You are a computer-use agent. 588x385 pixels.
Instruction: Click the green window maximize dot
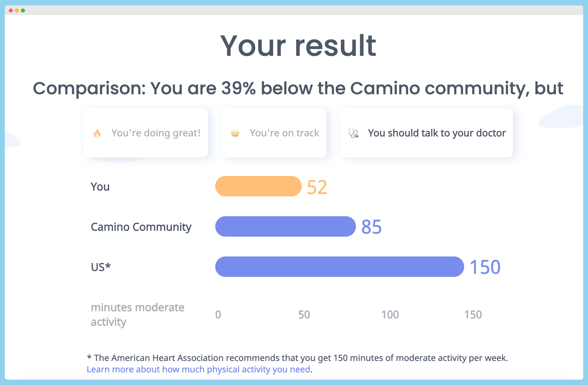coord(23,11)
